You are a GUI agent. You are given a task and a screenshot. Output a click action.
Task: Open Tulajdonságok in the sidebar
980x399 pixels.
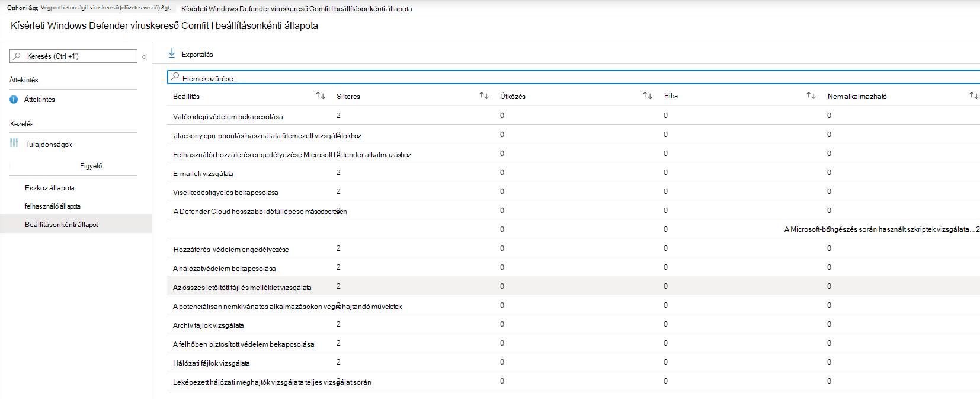pyautogui.click(x=49, y=145)
